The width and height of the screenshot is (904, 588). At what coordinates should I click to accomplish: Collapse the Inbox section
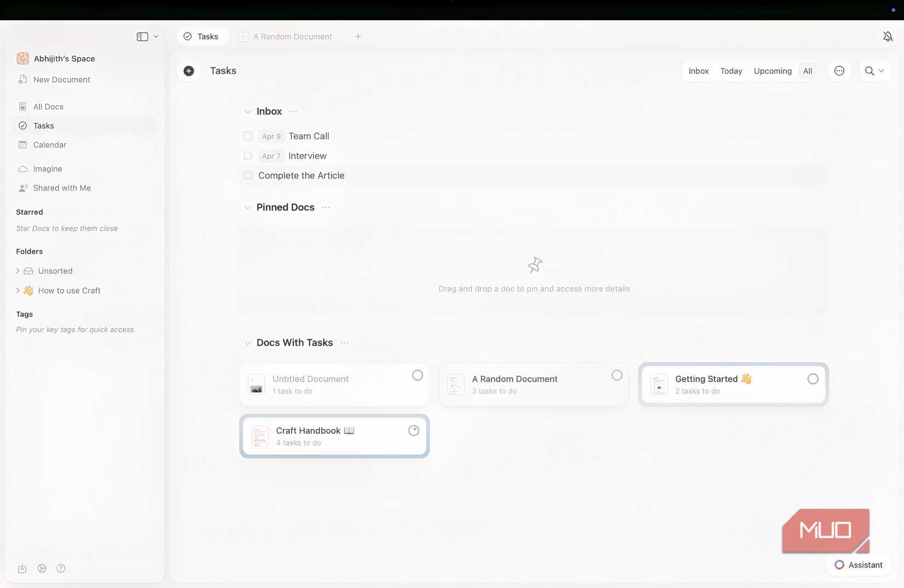pos(248,111)
